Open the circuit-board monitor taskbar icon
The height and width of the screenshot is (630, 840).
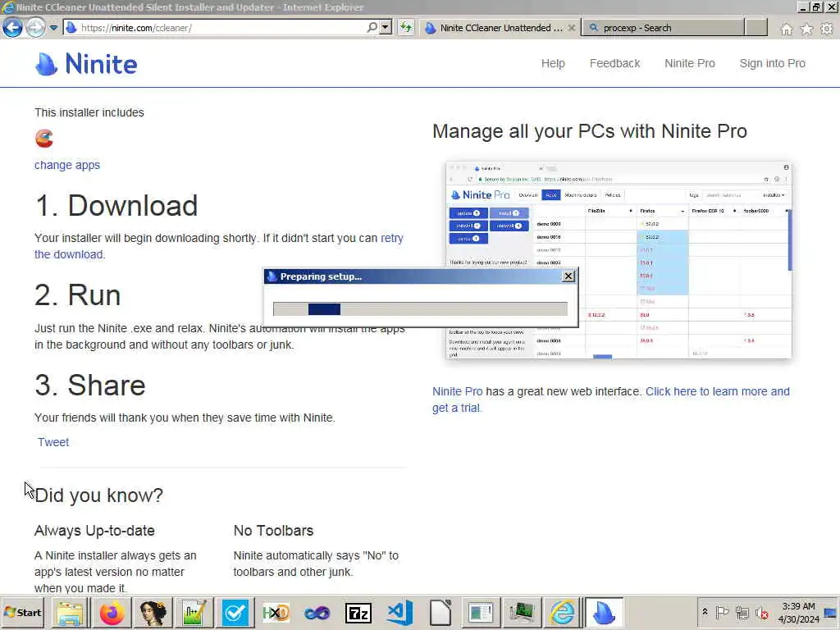coord(522,612)
